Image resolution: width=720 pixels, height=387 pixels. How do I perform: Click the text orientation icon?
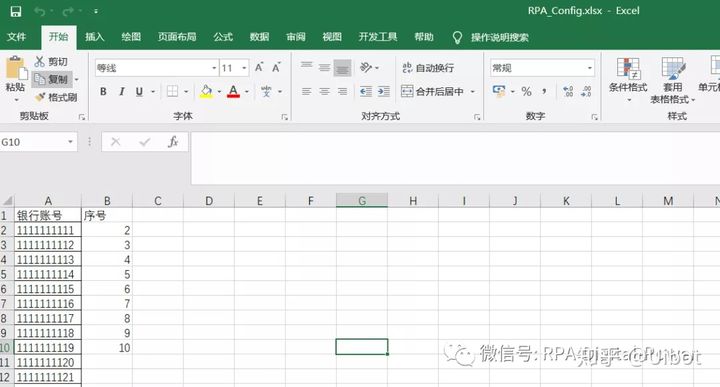point(366,67)
